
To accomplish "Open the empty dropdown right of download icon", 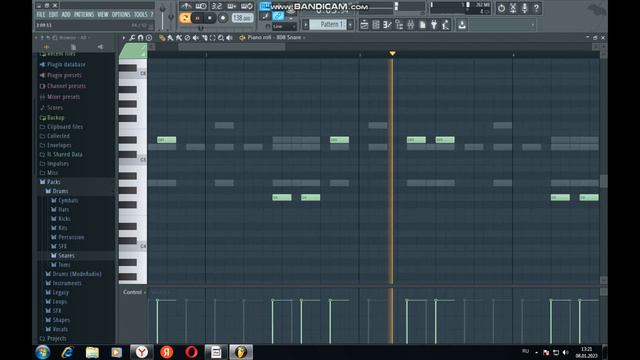I will coord(503,25).
